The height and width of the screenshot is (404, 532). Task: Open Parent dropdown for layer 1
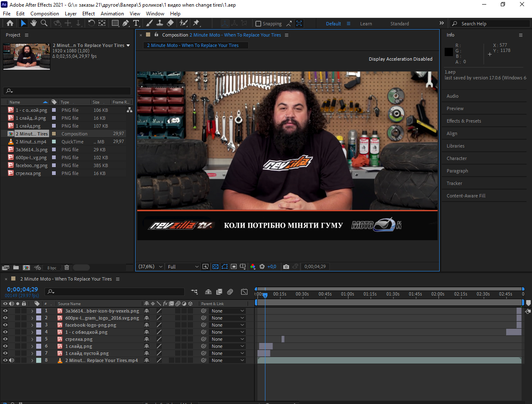tap(228, 311)
